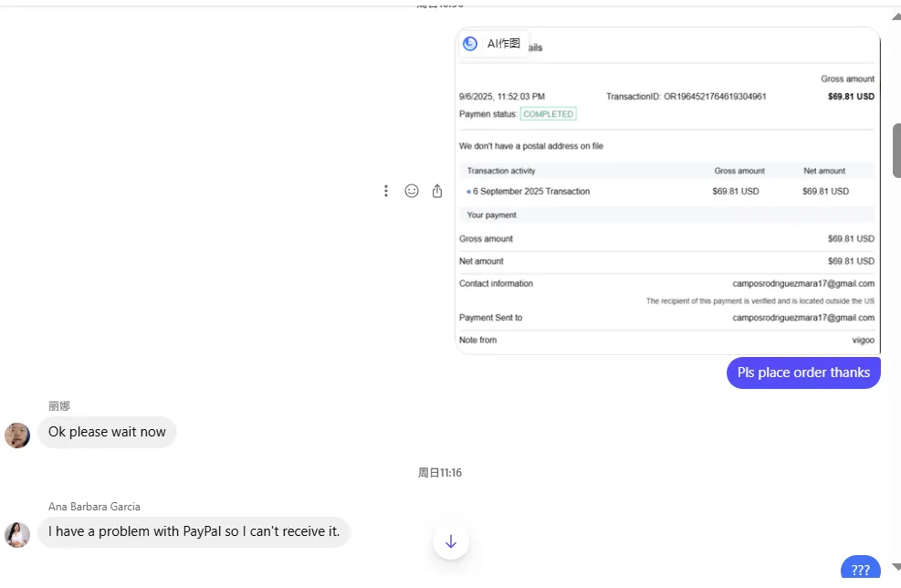This screenshot has height=588, width=901.
Task: Click the COMPLETED status badge in the receipt
Action: point(548,114)
